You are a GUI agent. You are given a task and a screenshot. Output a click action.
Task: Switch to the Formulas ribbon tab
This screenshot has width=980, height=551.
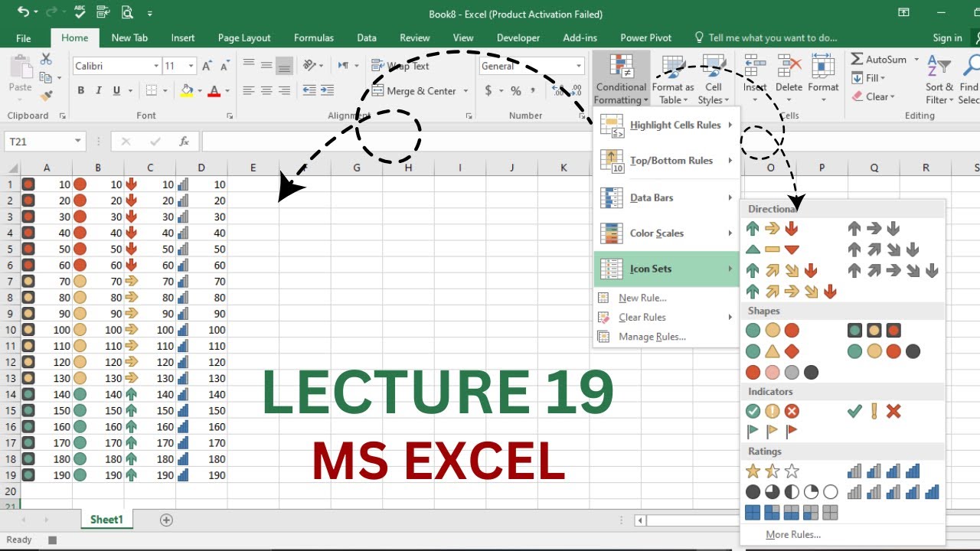point(314,37)
